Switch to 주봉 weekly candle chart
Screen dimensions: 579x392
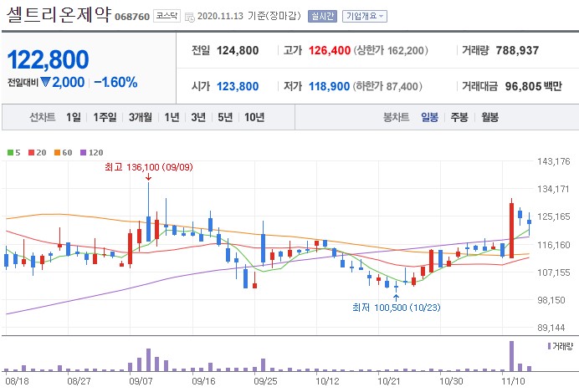pyautogui.click(x=459, y=117)
